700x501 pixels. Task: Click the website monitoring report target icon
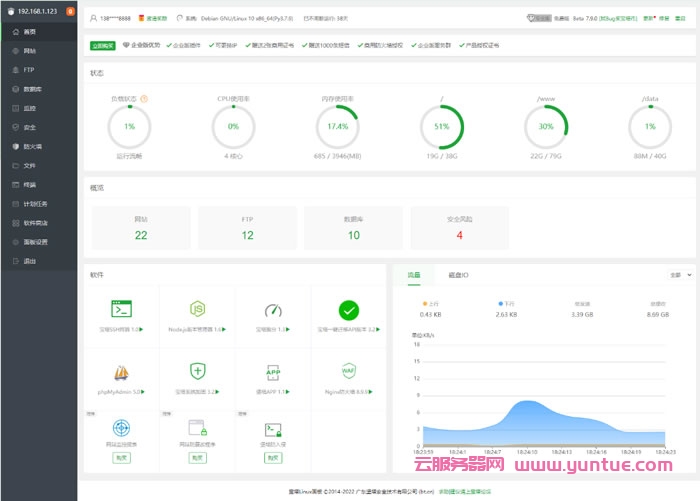pos(122,428)
